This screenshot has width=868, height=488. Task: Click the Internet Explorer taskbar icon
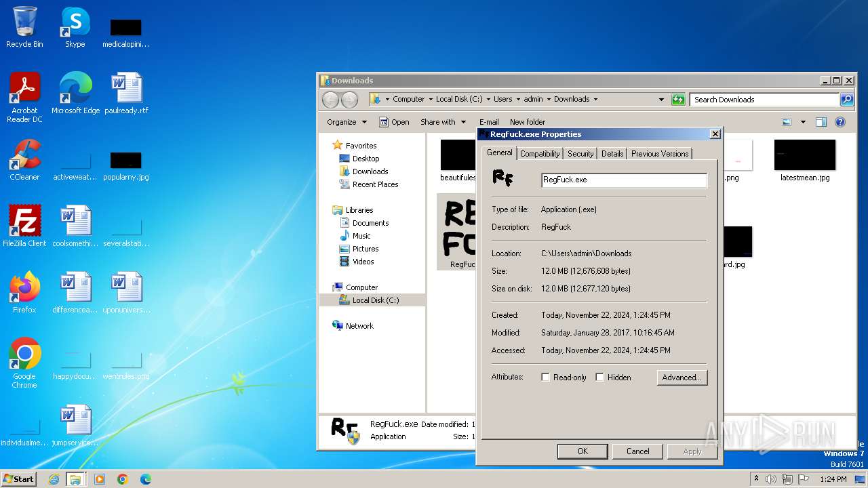click(x=54, y=479)
